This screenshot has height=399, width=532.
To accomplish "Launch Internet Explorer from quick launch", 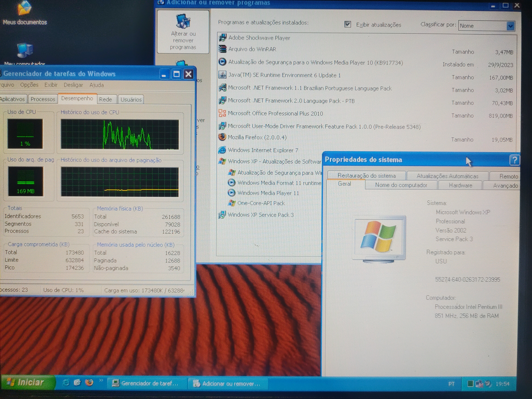I will [x=66, y=382].
